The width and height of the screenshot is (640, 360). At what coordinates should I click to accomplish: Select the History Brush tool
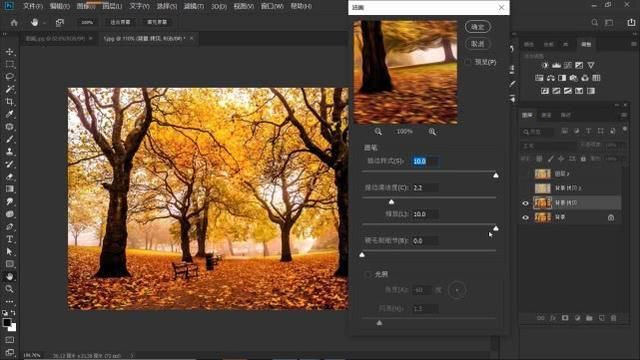tap(9, 164)
